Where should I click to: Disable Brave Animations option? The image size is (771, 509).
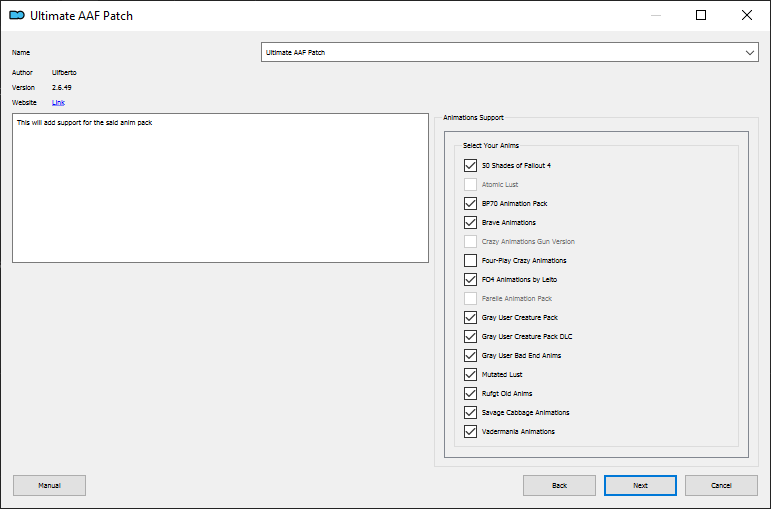tap(470, 222)
